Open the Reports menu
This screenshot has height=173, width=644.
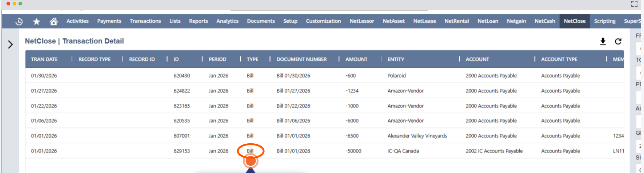pyautogui.click(x=198, y=21)
